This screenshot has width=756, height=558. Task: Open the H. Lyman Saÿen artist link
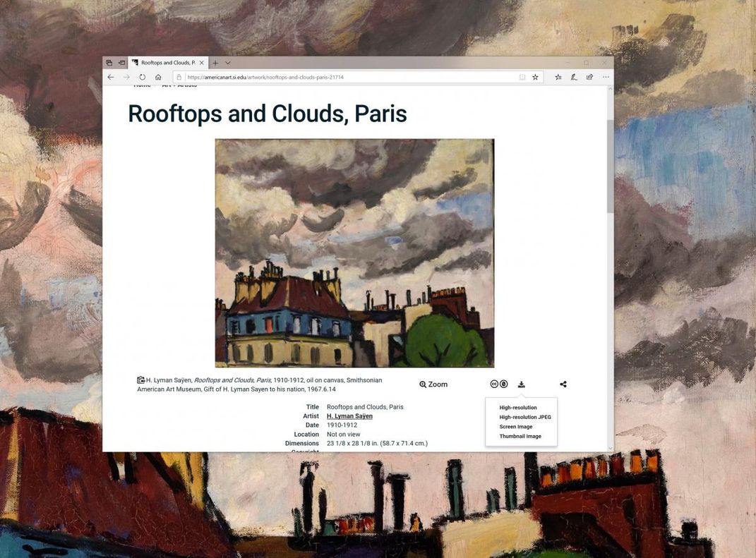point(349,416)
